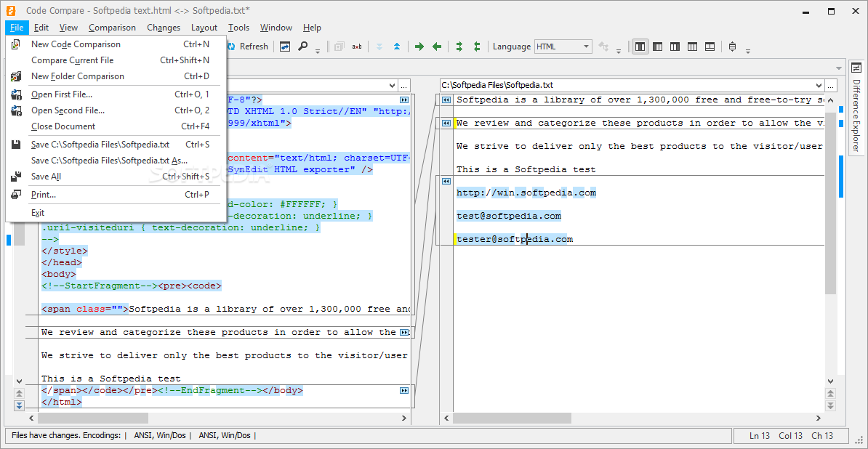868x449 pixels.
Task: Click copy-left arrow beside 'We review and categorize' on the right
Action: coord(446,124)
